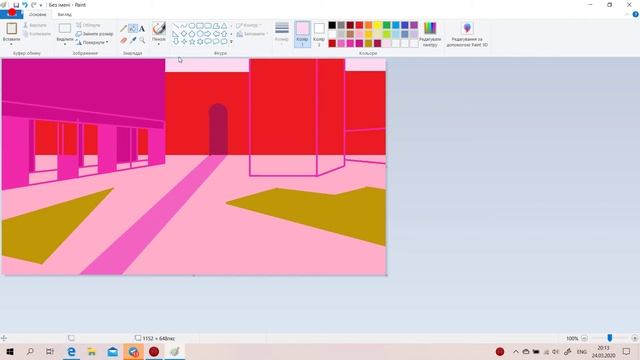Select the Pencil tool
This screenshot has width=640, height=360.
[x=123, y=29]
